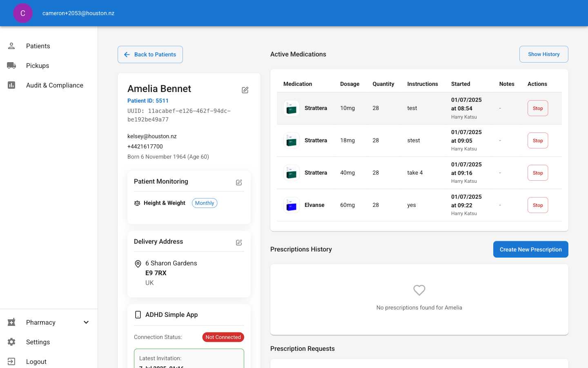The image size is (588, 368).
Task: Edit Amelia Bennet's patient details
Action: tap(245, 90)
